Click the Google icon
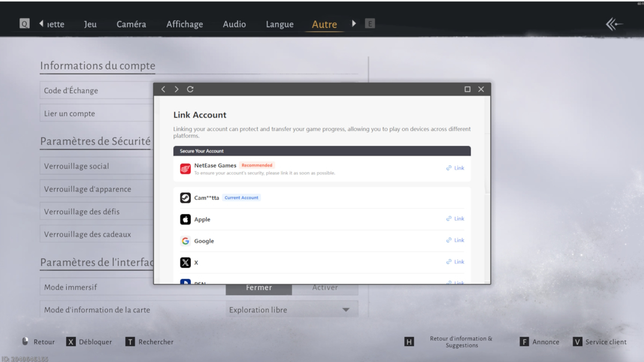Viewport: 644px width, 362px height. click(x=185, y=241)
